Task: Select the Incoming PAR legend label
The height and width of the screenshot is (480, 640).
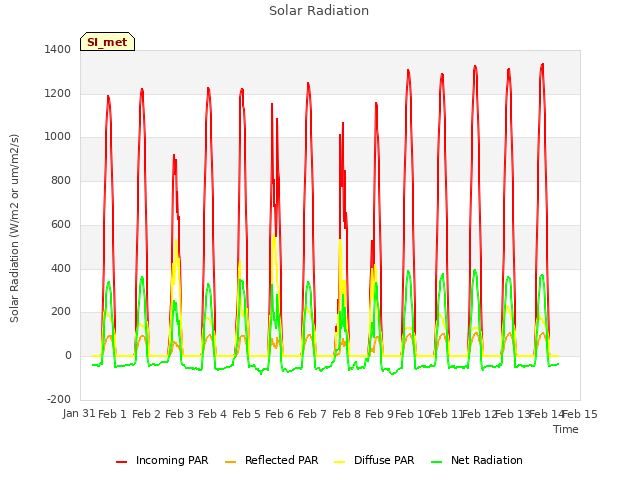Action: point(172,460)
